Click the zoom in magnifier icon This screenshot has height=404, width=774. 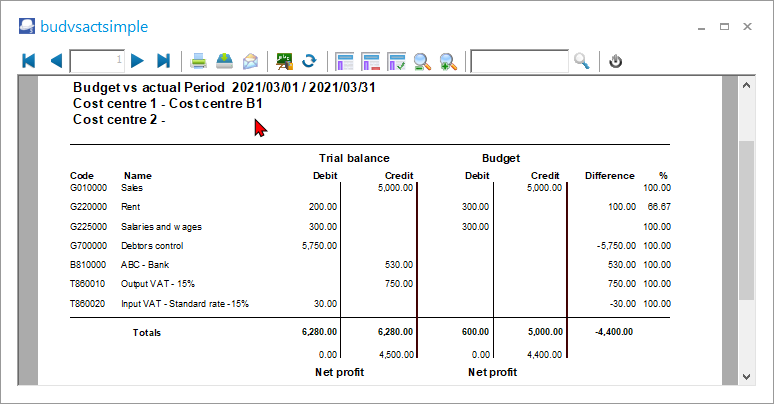tap(449, 61)
